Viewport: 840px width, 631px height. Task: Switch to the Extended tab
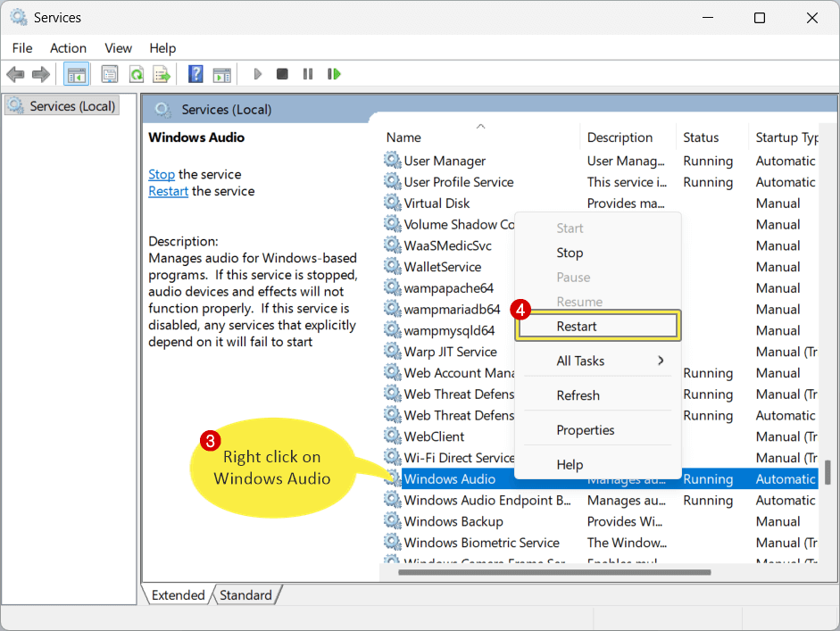tap(178, 594)
